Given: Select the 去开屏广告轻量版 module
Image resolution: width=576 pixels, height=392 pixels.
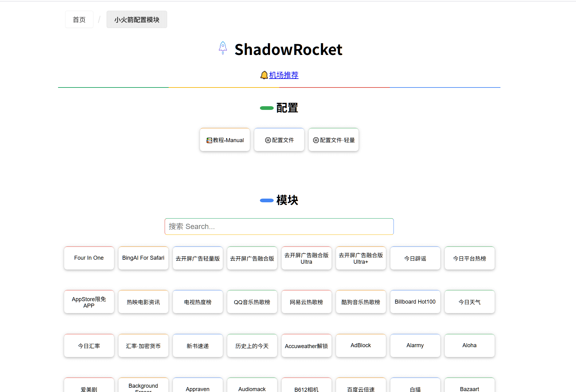Looking at the screenshot, I should pos(198,258).
